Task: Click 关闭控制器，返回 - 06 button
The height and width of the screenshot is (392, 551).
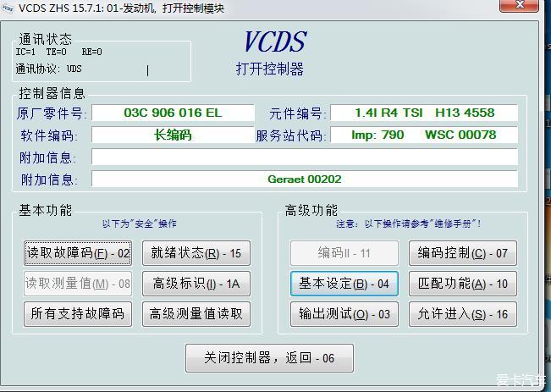Action: (269, 358)
